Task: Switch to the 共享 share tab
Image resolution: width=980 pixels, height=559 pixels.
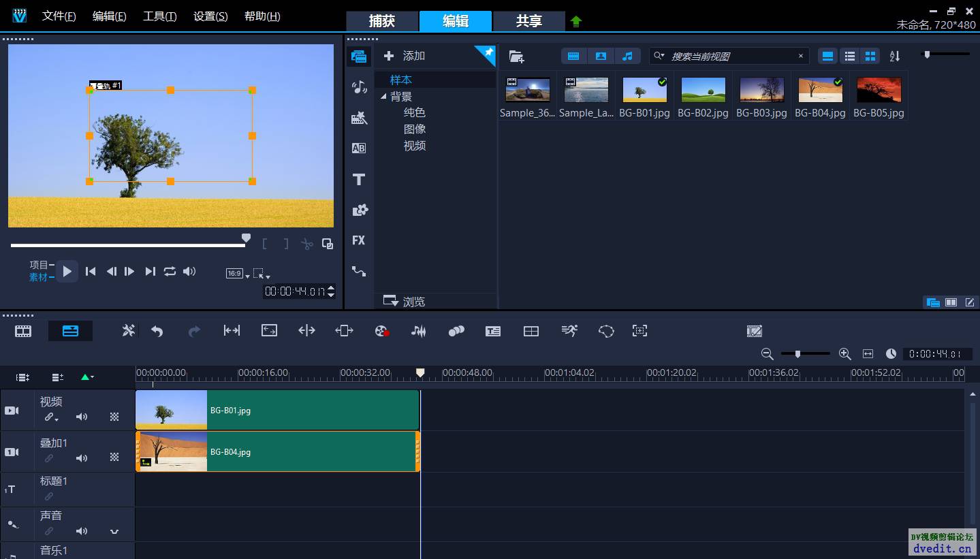Action: pyautogui.click(x=529, y=21)
